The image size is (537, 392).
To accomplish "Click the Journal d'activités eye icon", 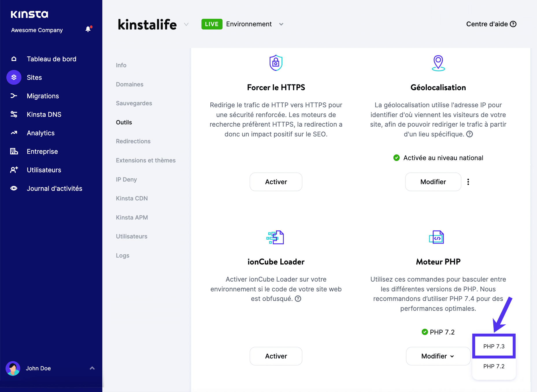I will [x=14, y=188].
